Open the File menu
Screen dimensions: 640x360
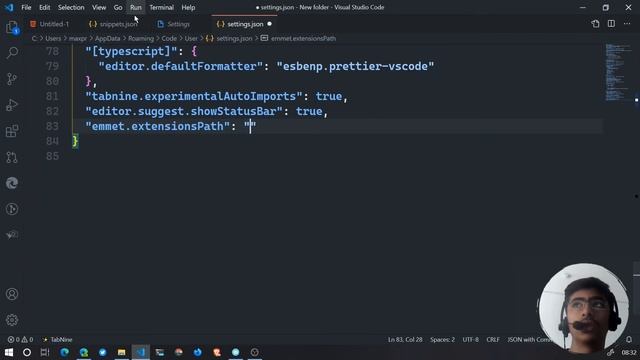(26, 7)
